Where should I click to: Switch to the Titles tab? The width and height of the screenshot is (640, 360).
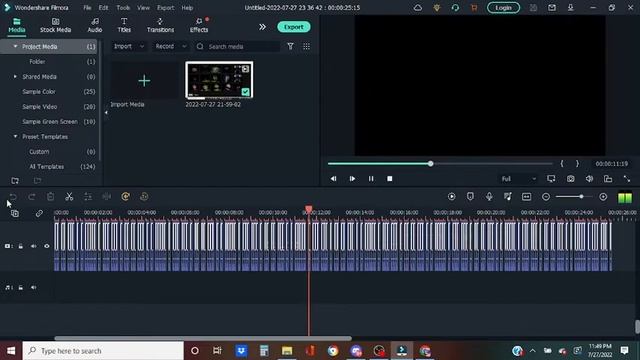click(x=124, y=25)
